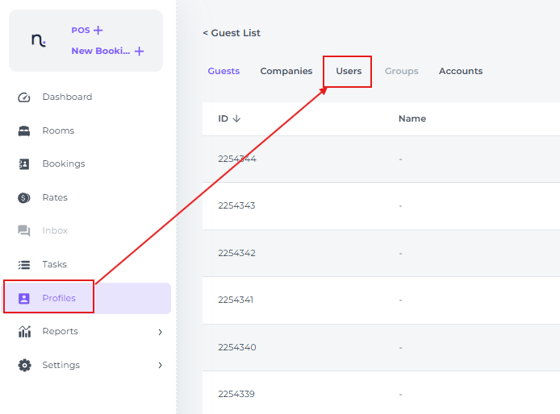Viewport: 560px width, 414px height.
Task: Open guest row with ID 2254343
Action: click(x=381, y=206)
